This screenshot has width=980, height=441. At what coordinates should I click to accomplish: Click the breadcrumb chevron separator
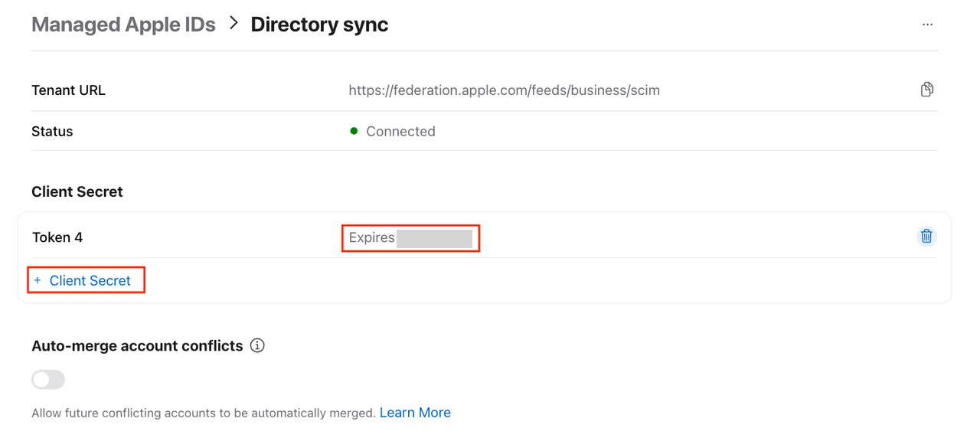(233, 24)
